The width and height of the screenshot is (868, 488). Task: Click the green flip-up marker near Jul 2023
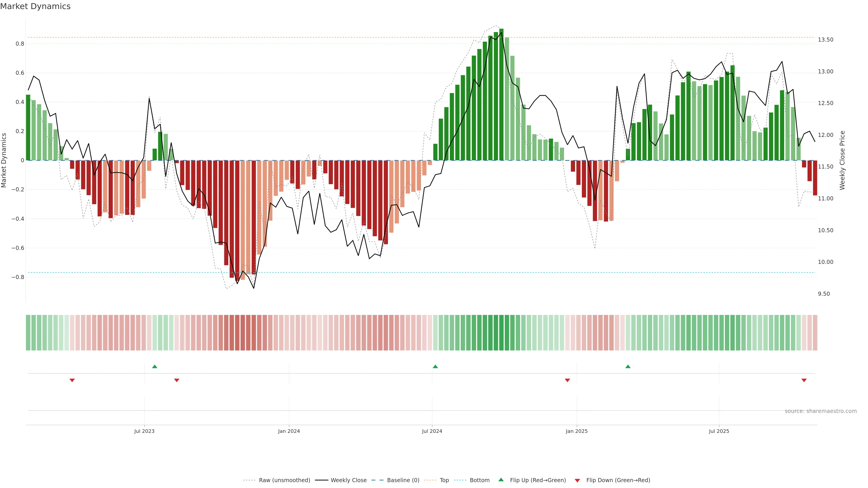155,366
